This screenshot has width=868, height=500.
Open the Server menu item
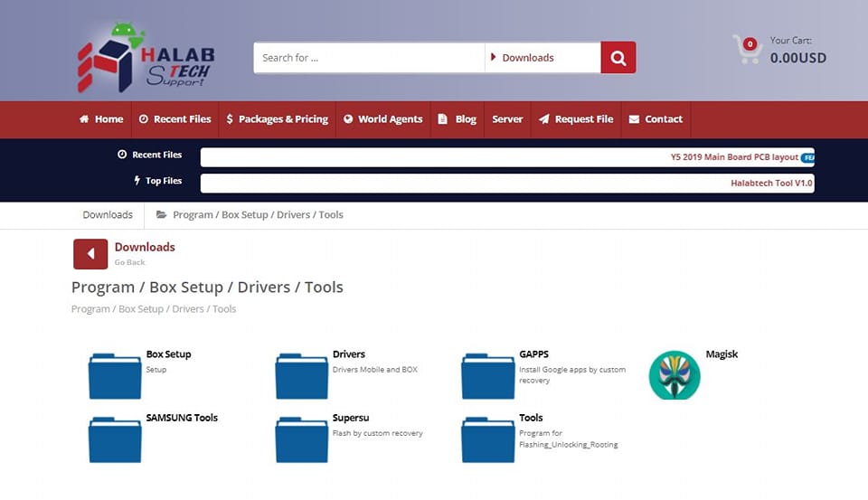pyautogui.click(x=507, y=119)
